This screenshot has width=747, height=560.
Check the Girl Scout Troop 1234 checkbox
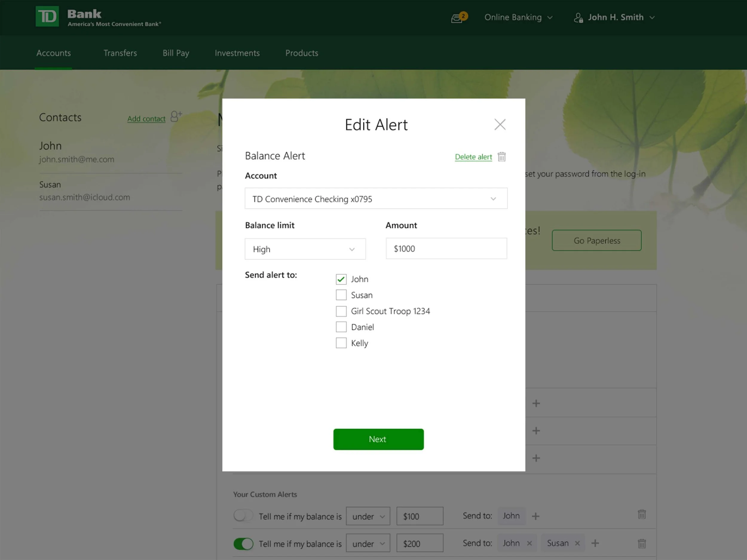coord(341,311)
